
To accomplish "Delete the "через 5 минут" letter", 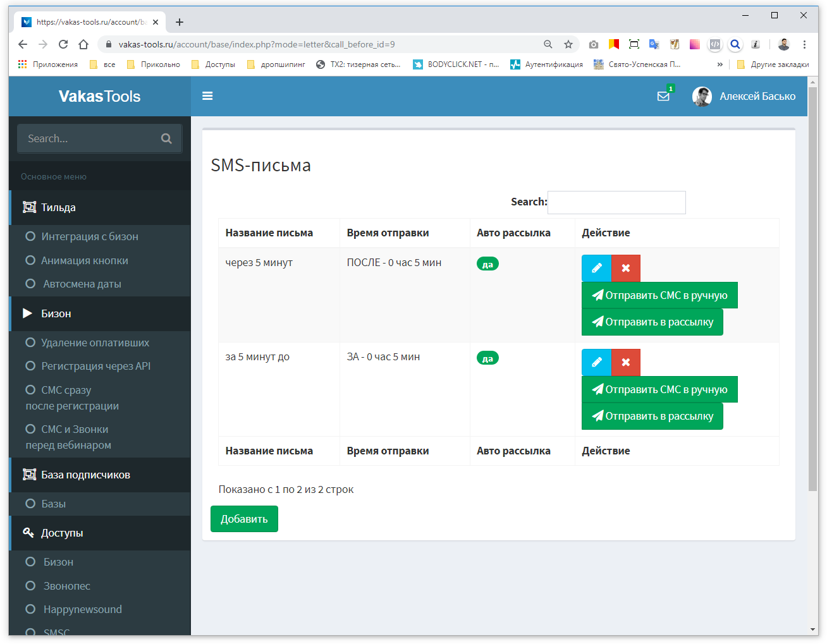I will click(x=626, y=268).
